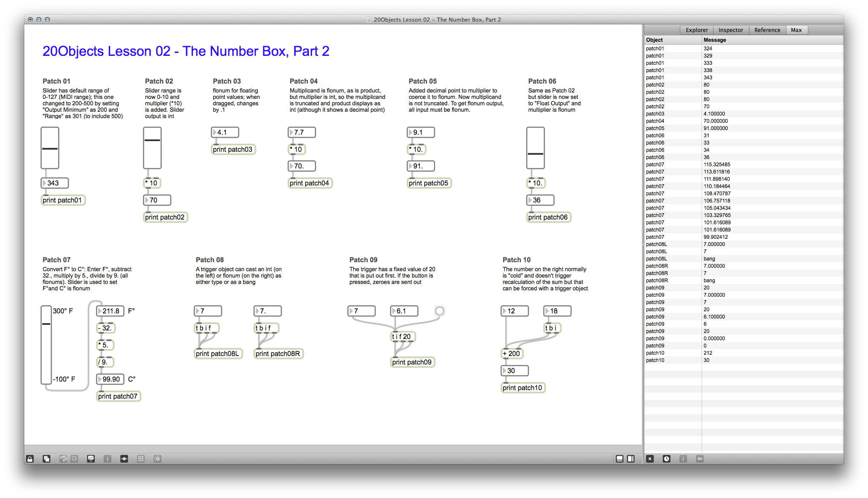This screenshot has width=868, height=498.
Task: Click the dark slider-knob icon in the patcher toolbar
Action: coord(124,459)
